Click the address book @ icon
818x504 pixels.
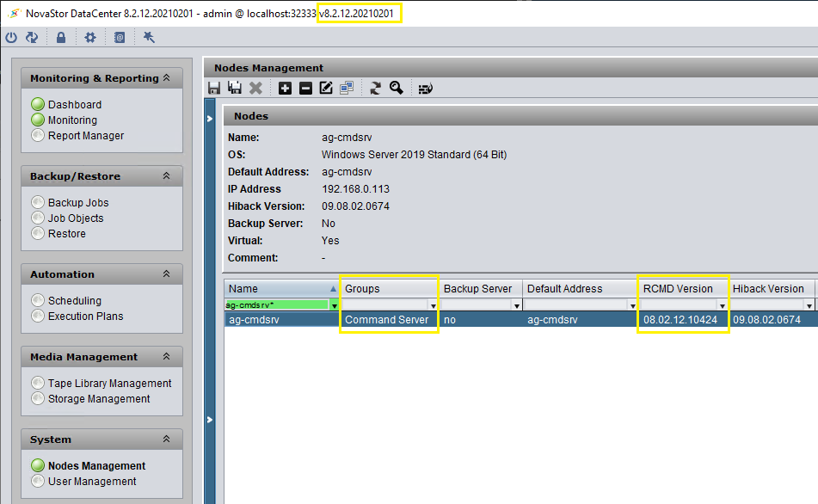coord(120,38)
